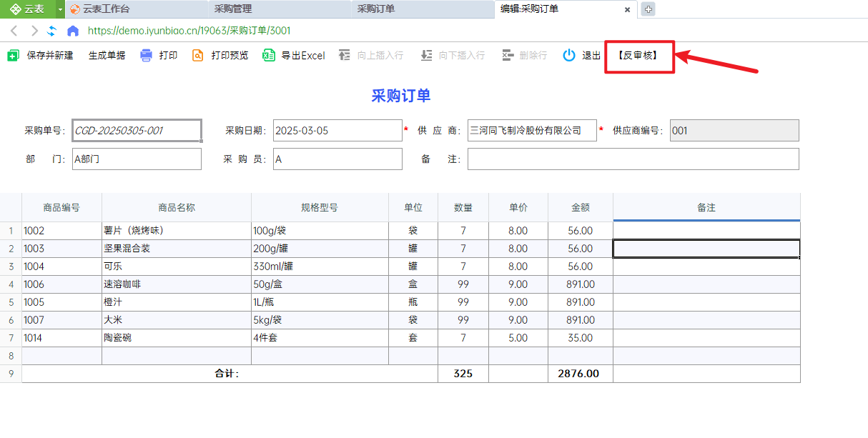Click the 供应商 field 三河同飞制冷股份有限公司
The width and height of the screenshot is (868, 438).
pos(532,131)
